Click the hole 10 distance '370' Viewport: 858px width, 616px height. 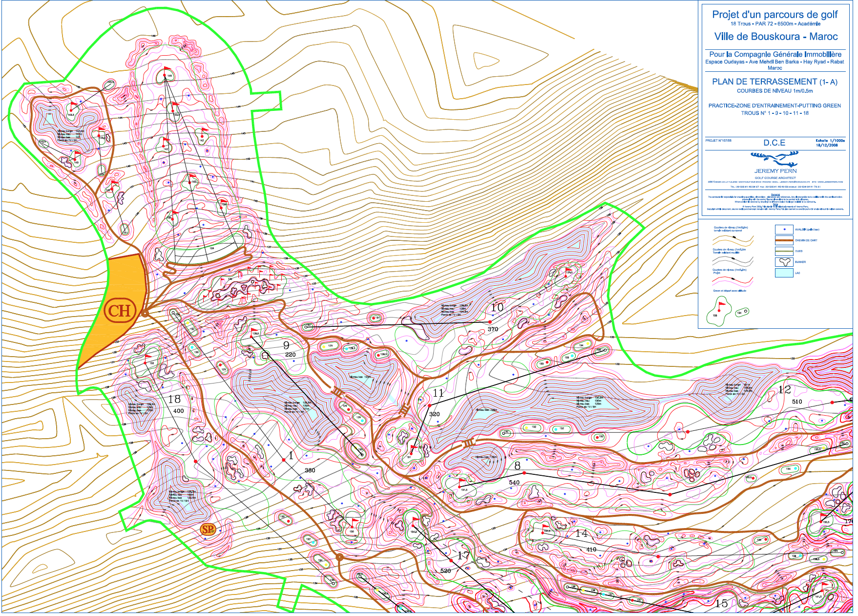[x=493, y=329]
